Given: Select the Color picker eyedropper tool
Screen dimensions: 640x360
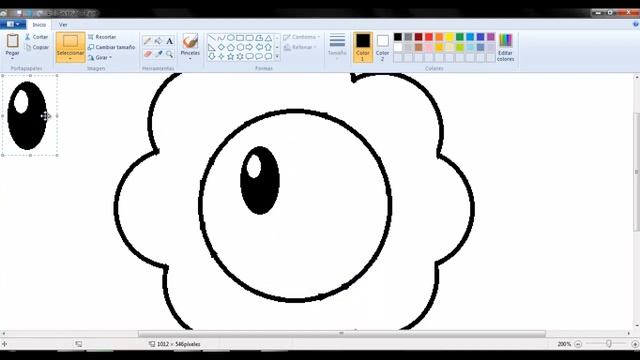Looking at the screenshot, I should click(158, 53).
